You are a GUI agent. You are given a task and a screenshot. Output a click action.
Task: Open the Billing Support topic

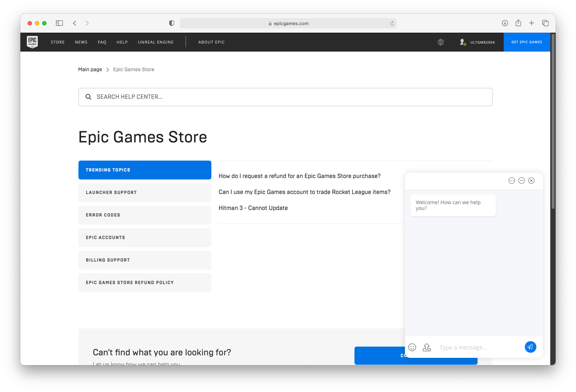pos(145,260)
